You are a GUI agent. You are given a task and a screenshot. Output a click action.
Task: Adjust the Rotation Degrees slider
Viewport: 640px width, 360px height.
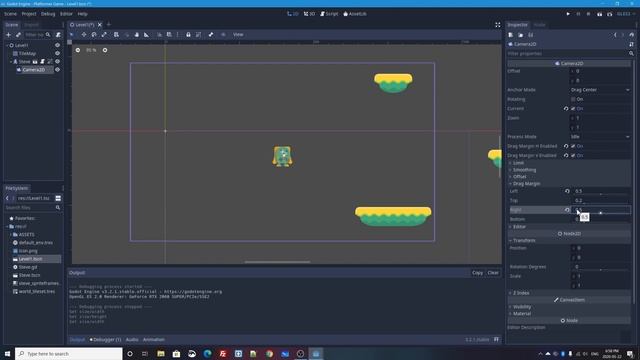click(600, 270)
